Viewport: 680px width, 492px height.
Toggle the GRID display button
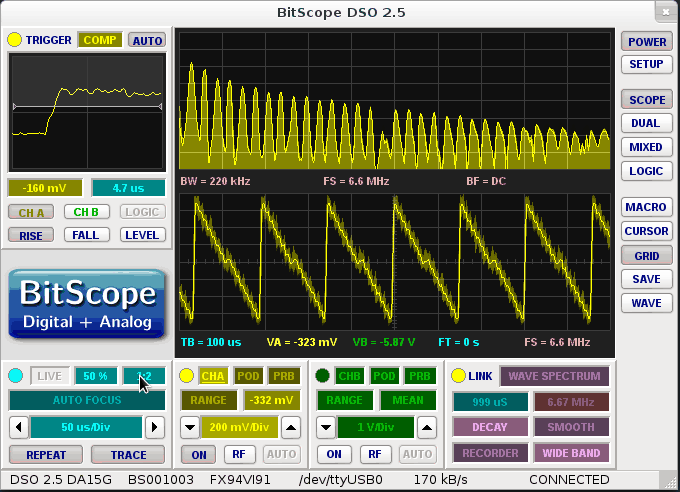tap(646, 255)
